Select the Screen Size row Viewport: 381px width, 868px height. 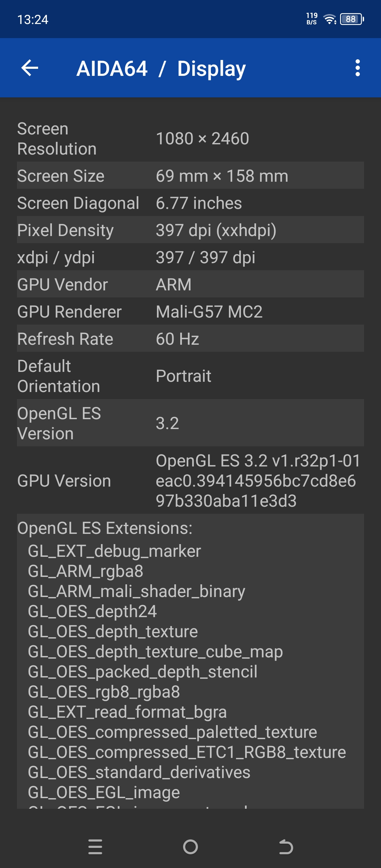click(190, 175)
